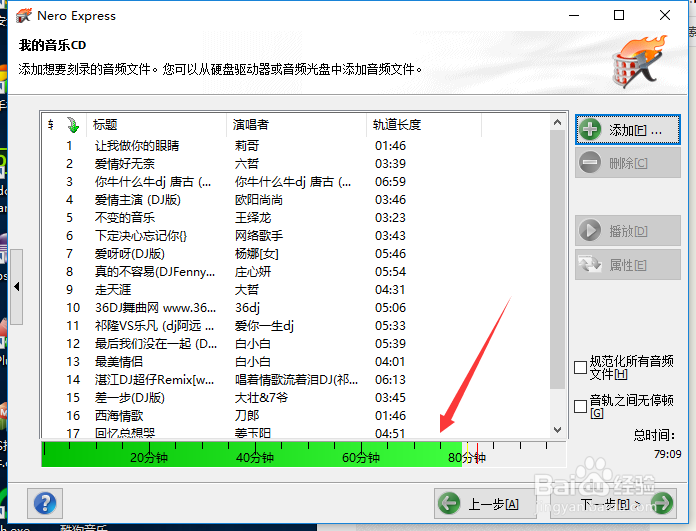Click artist 王绎龙
Screen dimensions: 696x531
click(253, 218)
